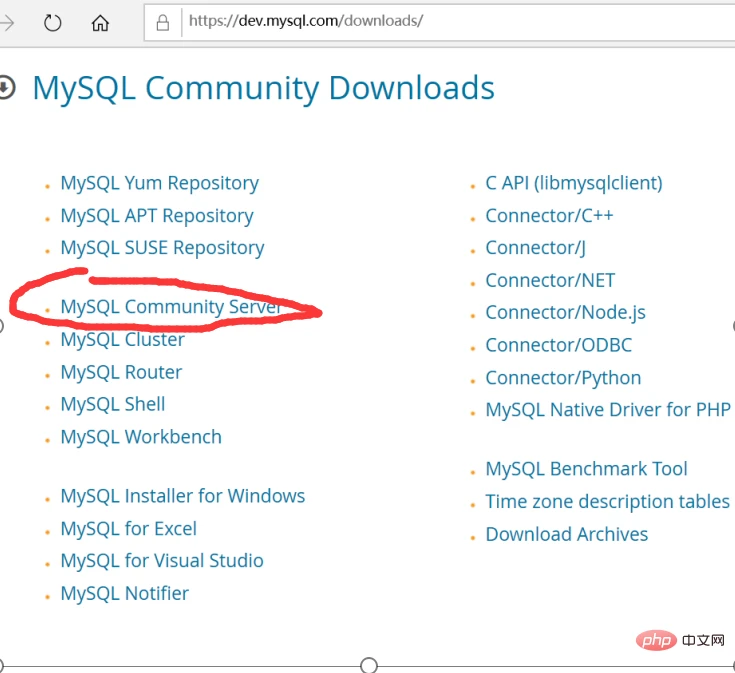Go to the browser home page icon
The height and width of the screenshot is (673, 735).
100,22
